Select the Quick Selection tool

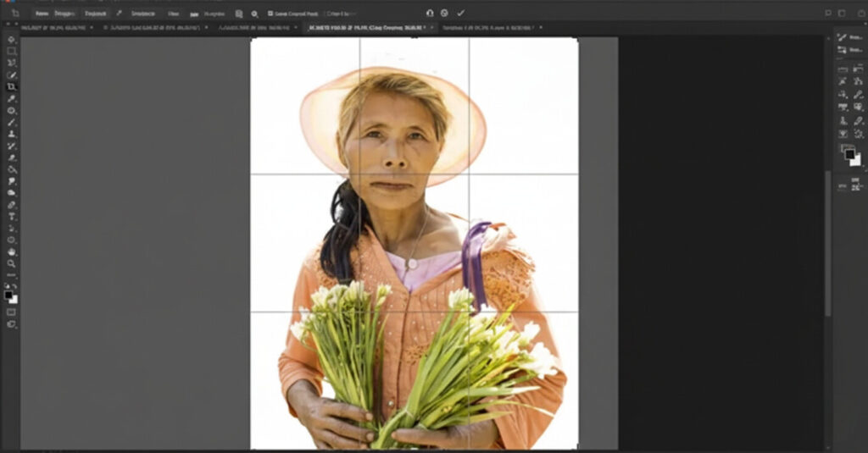pyautogui.click(x=11, y=75)
